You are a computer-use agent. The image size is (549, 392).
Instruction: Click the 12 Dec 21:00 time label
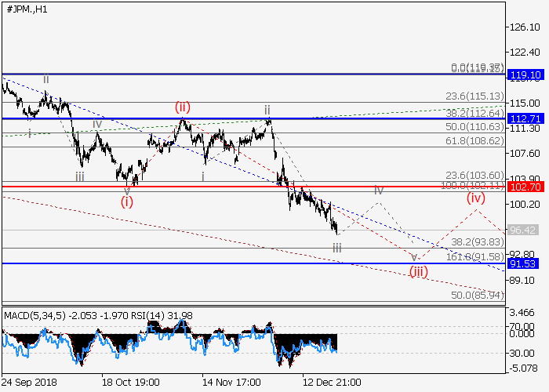pos(332,382)
